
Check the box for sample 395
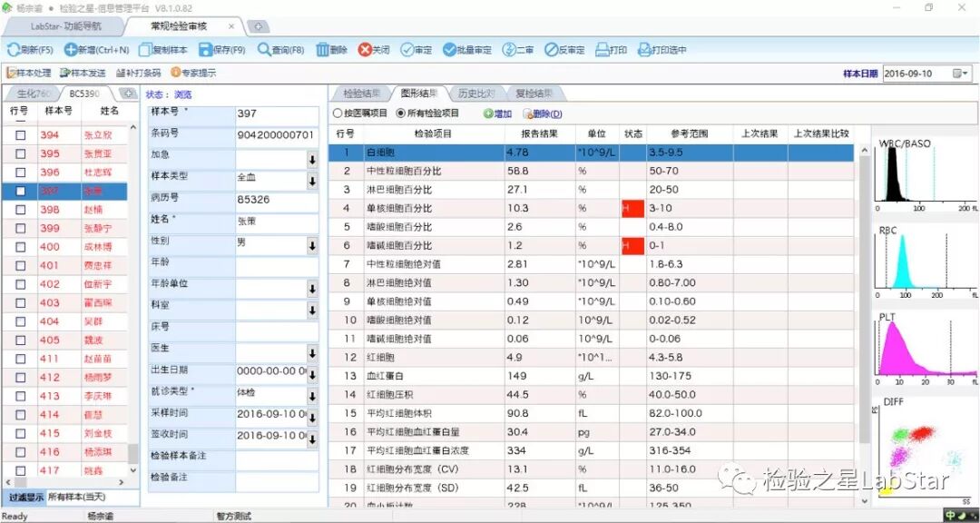21,153
